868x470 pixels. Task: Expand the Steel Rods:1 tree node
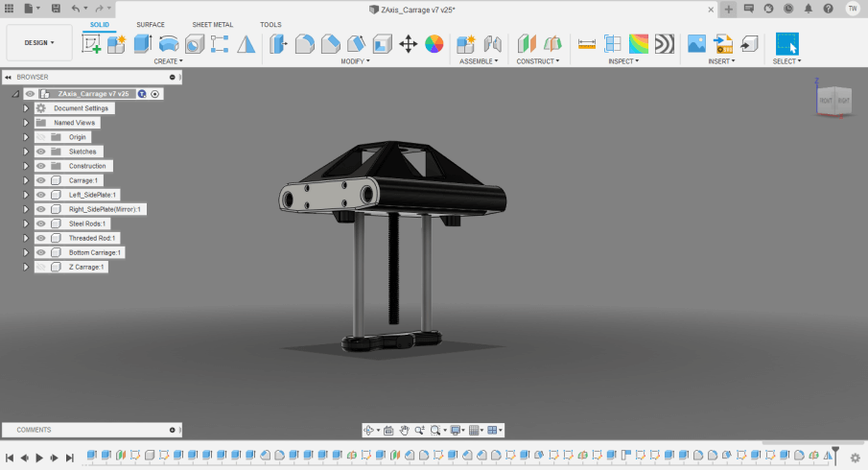click(x=26, y=223)
